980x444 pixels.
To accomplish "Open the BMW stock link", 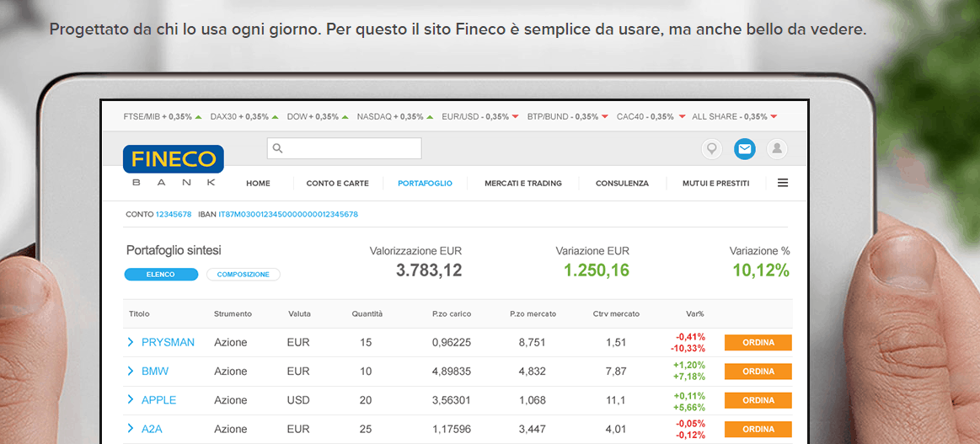I will [155, 372].
